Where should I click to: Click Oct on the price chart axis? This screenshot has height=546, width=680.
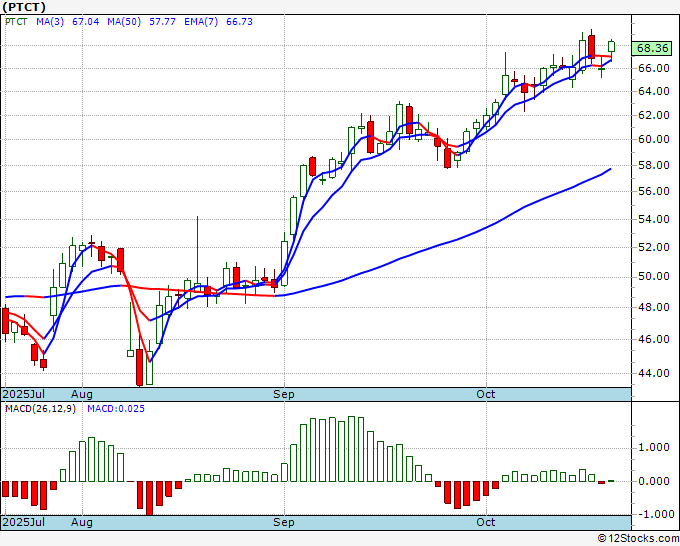[485, 394]
